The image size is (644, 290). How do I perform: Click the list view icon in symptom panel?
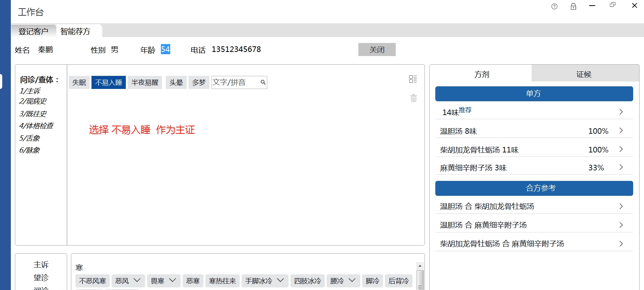pyautogui.click(x=413, y=79)
